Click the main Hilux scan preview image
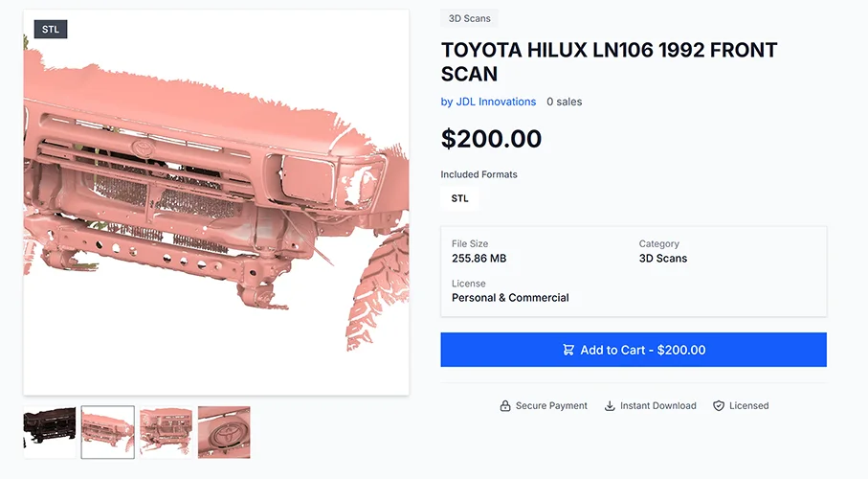Image resolution: width=868 pixels, height=479 pixels. (216, 202)
